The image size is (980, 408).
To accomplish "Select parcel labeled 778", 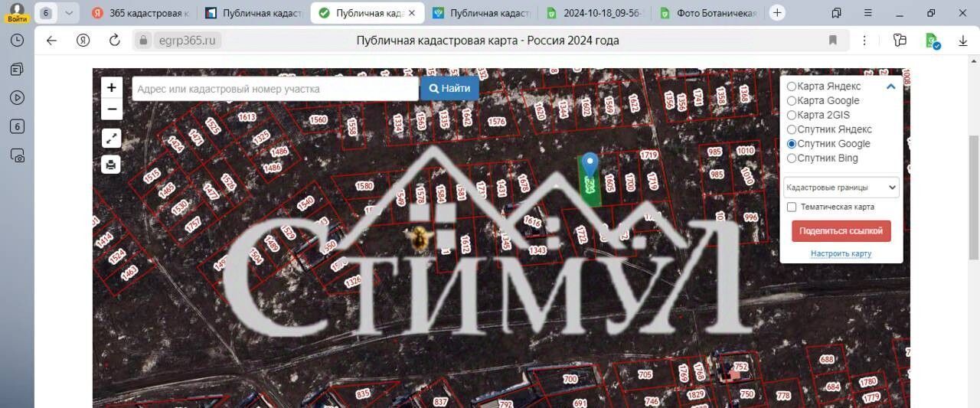I will pos(783,396).
